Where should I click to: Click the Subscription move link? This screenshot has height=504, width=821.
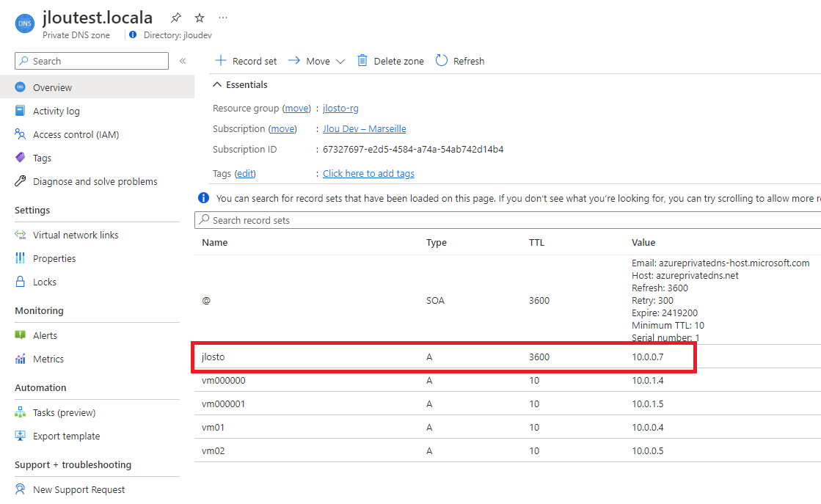(282, 128)
